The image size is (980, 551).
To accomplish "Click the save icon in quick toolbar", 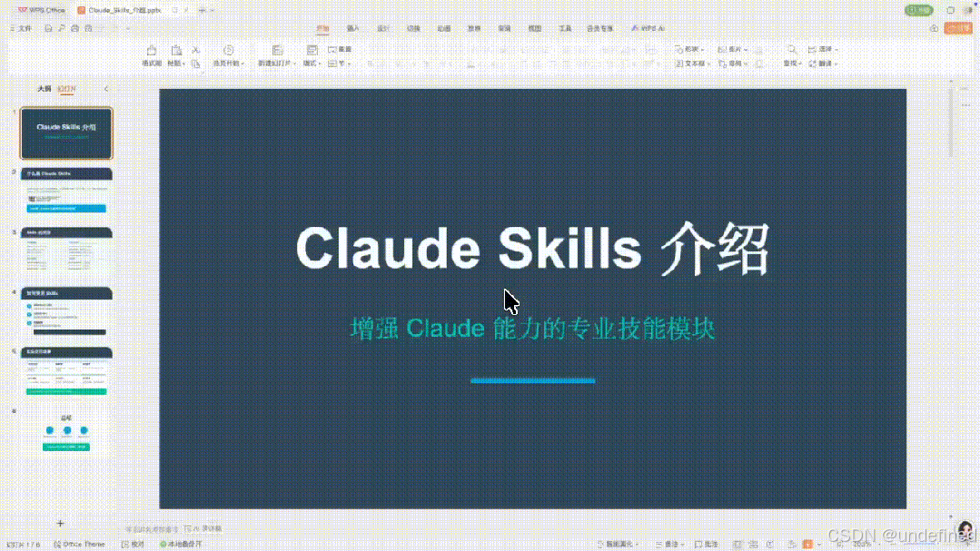I will (48, 28).
